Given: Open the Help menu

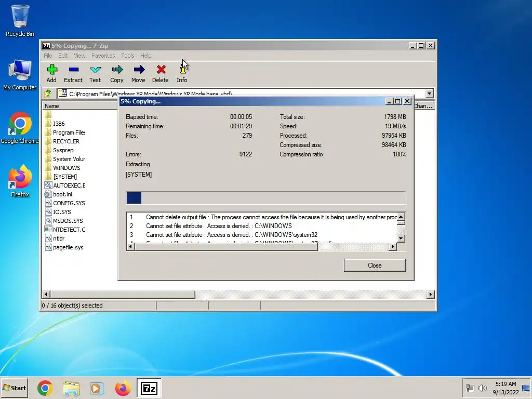Looking at the screenshot, I should tap(145, 55).
